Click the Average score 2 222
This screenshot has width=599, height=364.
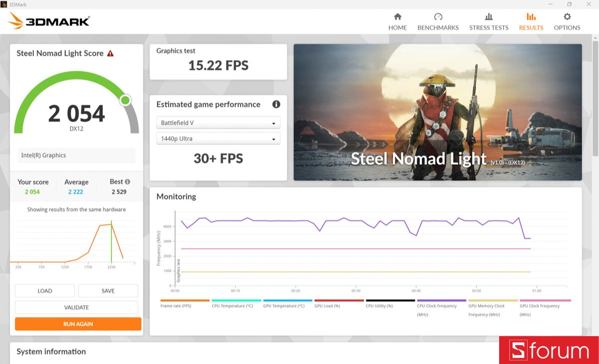point(76,192)
